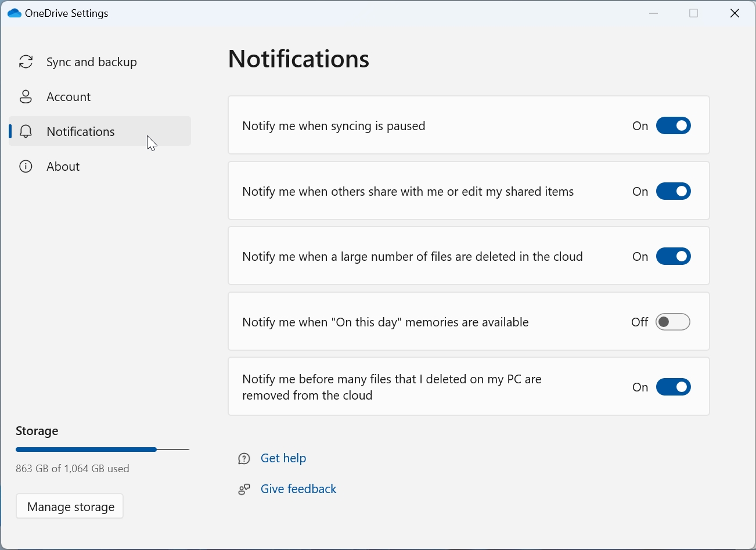
Task: Click the bell icon in sidebar
Action: coord(26,131)
